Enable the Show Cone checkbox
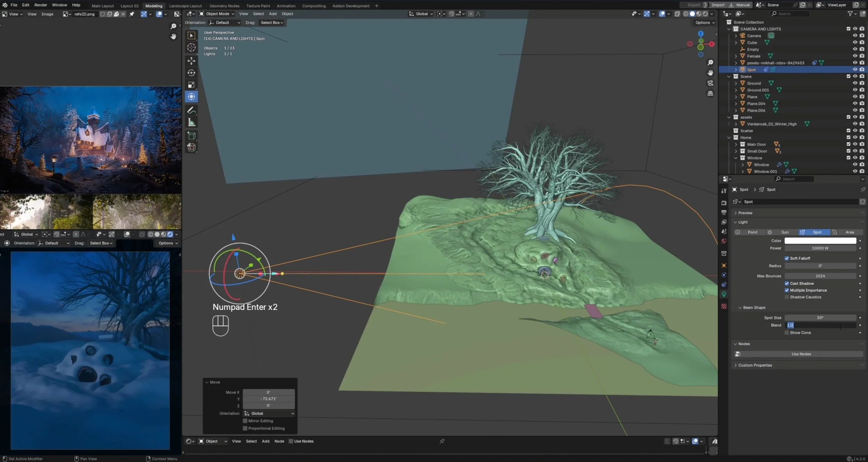Image resolution: width=868 pixels, height=462 pixels. coord(787,332)
